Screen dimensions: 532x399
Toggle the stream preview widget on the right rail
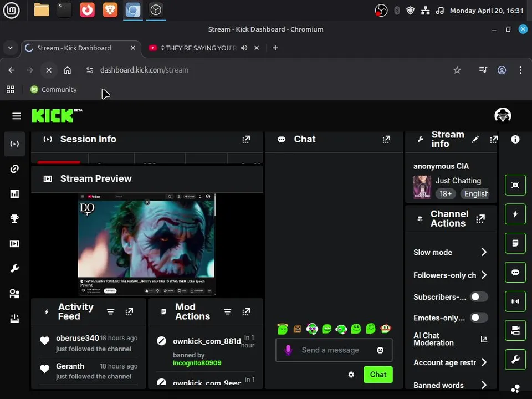515,185
